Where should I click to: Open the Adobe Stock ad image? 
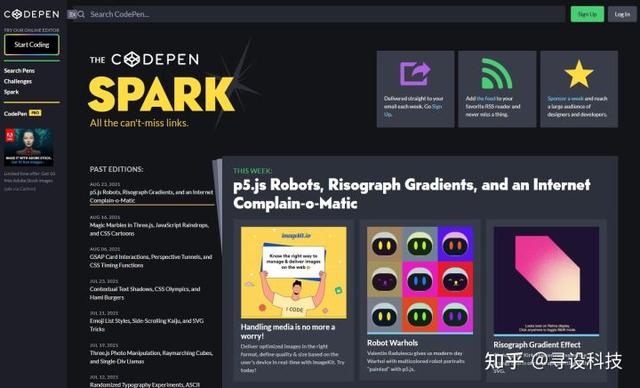(29, 147)
